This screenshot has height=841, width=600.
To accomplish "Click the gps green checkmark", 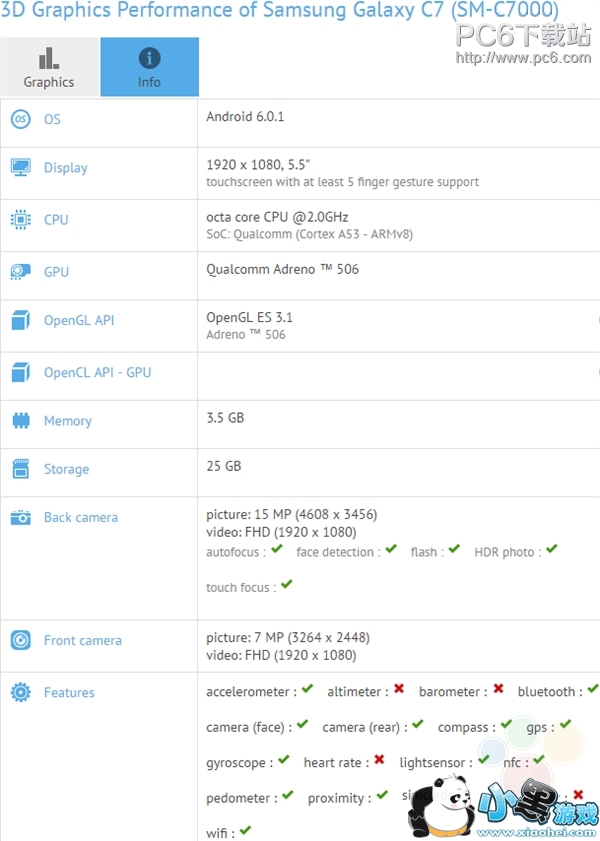I will (x=565, y=724).
